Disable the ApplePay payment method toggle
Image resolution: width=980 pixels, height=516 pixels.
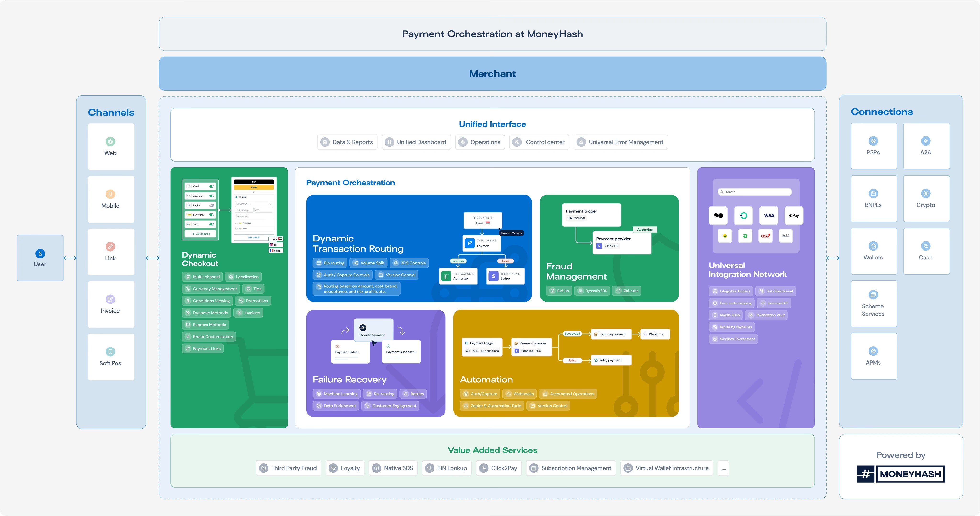[x=212, y=196]
